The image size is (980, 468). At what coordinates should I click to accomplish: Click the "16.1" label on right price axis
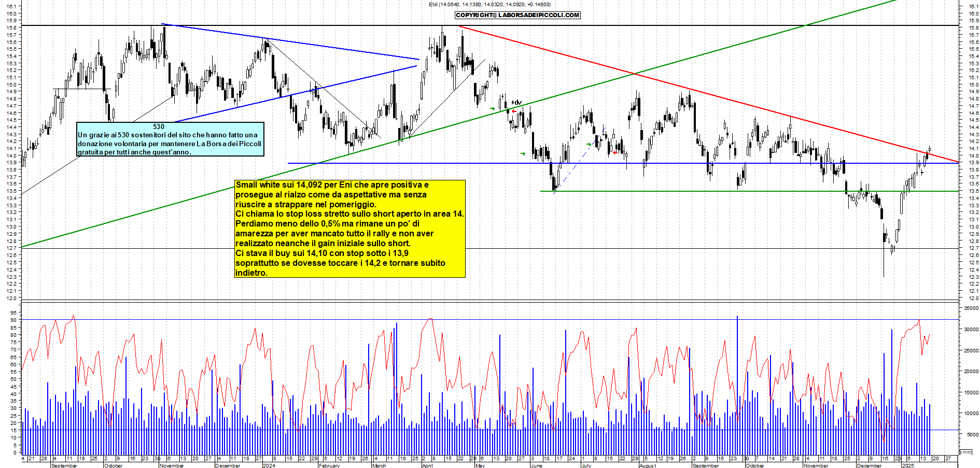tap(973, 6)
